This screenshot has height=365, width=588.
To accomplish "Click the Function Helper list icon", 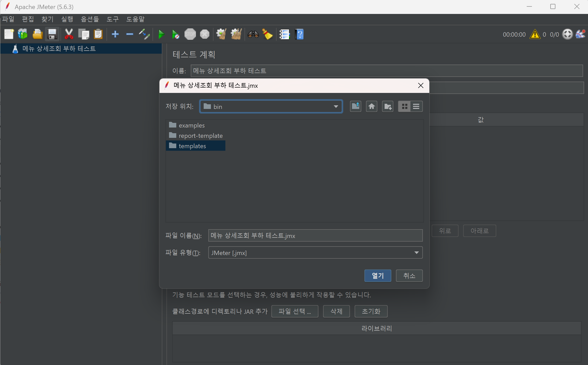I will pyautogui.click(x=284, y=34).
